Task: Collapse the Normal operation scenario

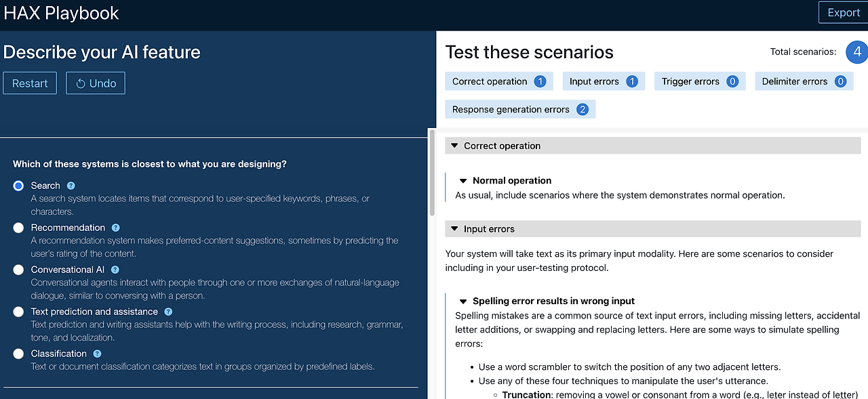Action: 463,181
